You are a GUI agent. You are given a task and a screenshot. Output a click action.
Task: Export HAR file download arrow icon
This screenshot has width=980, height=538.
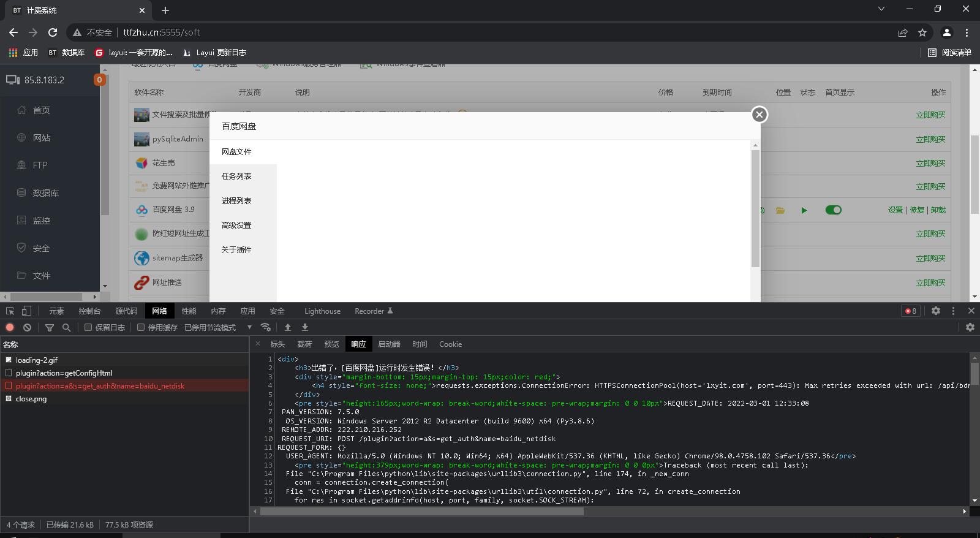(x=304, y=327)
